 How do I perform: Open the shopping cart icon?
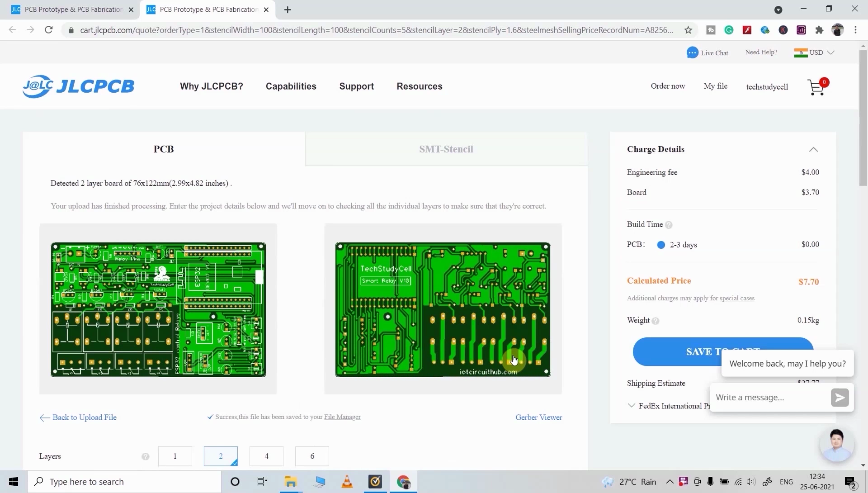[816, 87]
